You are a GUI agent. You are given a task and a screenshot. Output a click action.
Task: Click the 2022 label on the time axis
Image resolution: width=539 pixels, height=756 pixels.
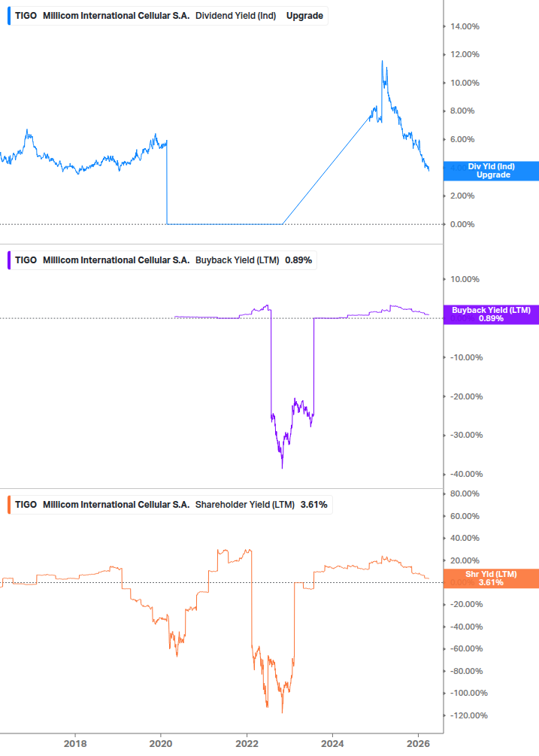pyautogui.click(x=247, y=744)
